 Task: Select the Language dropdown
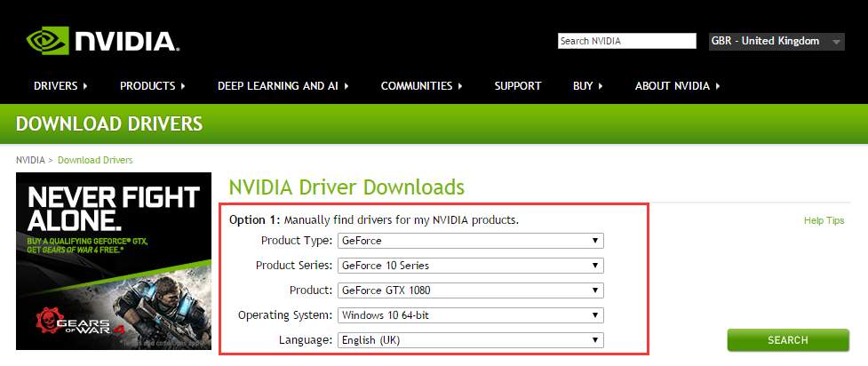pos(470,340)
